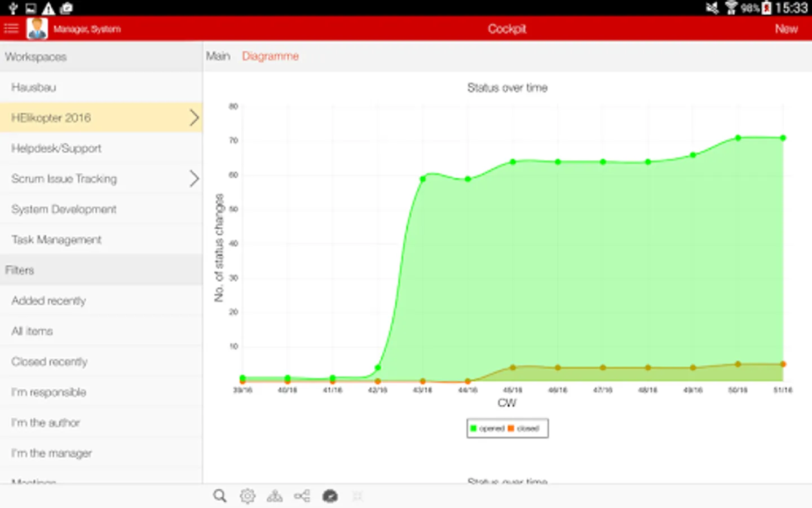Toggle the green opened legend swatch
Viewport: 812px width, 508px height.
474,428
